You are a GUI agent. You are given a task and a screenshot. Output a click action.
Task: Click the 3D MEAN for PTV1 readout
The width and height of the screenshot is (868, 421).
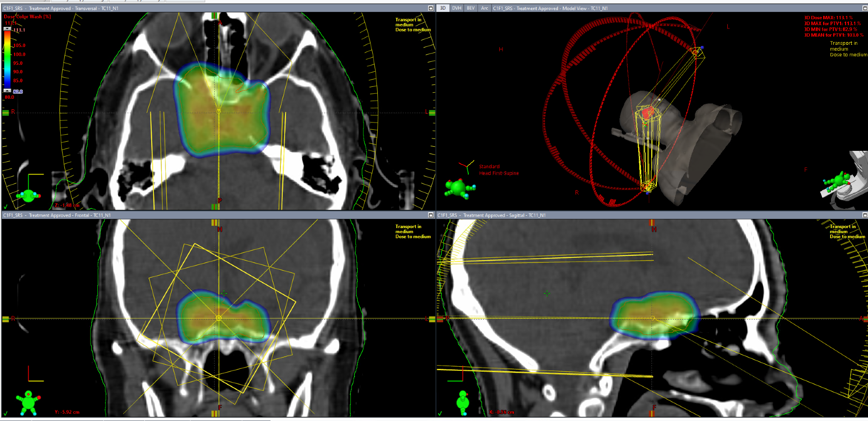(834, 35)
